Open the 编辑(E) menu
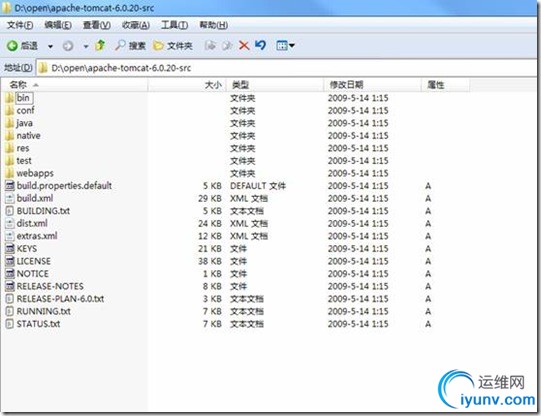The image size is (541, 416). pyautogui.click(x=58, y=25)
